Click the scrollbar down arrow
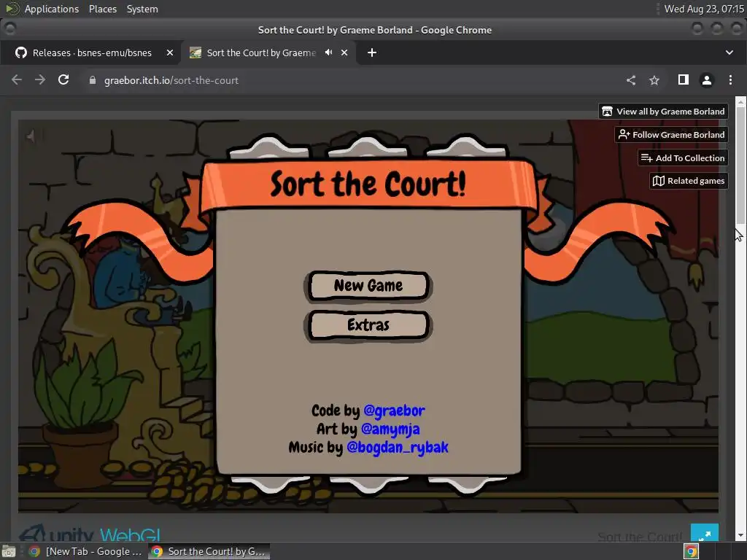The width and height of the screenshot is (747, 560). click(740, 535)
